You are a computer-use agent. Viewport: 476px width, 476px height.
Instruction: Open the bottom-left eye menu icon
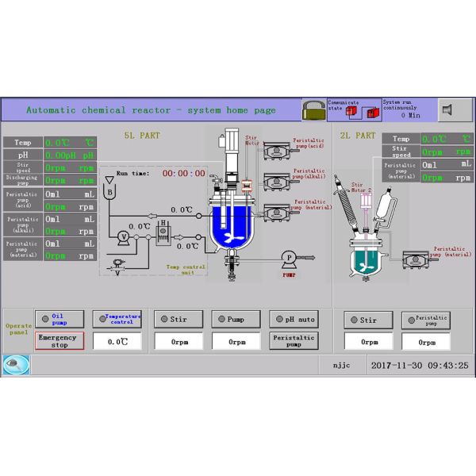[x=16, y=365]
